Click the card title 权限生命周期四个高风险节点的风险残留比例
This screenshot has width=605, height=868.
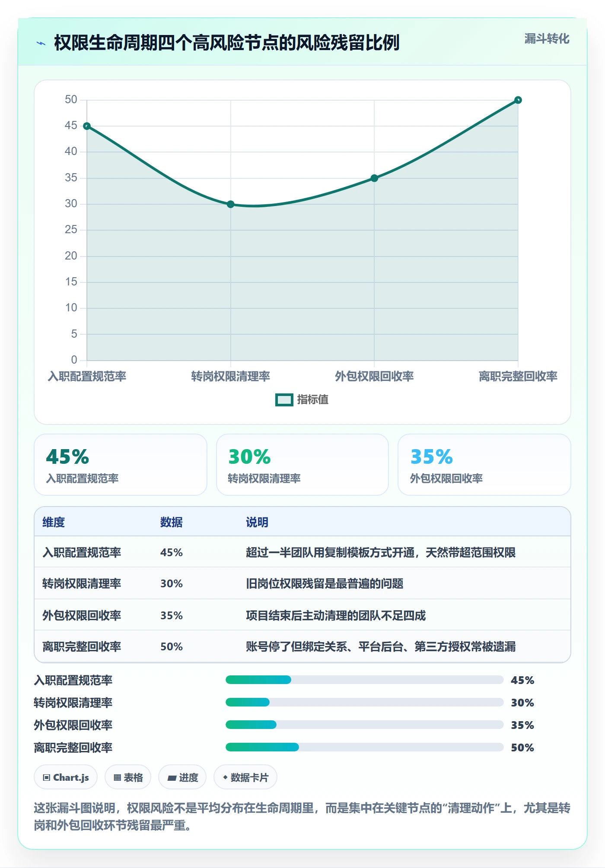pos(227,43)
